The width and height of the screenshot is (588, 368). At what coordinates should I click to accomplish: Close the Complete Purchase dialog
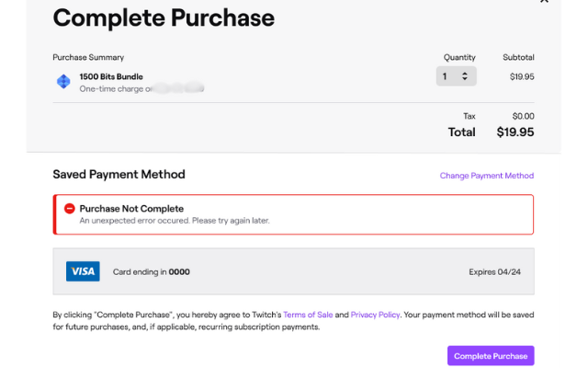pyautogui.click(x=544, y=1)
